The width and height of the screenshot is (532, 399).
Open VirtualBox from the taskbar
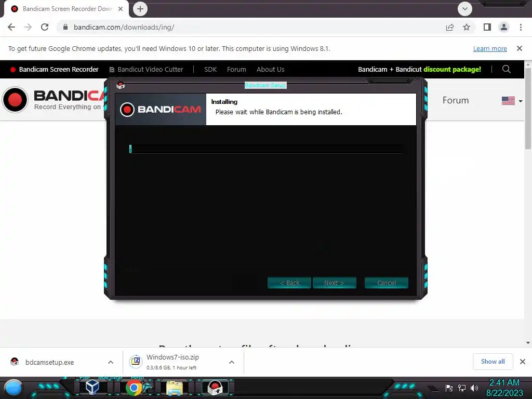click(92, 388)
